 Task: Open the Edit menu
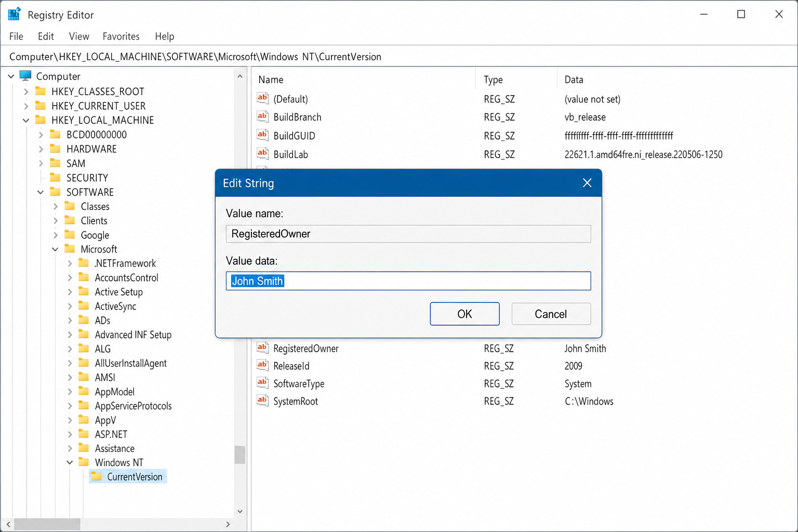pos(46,36)
